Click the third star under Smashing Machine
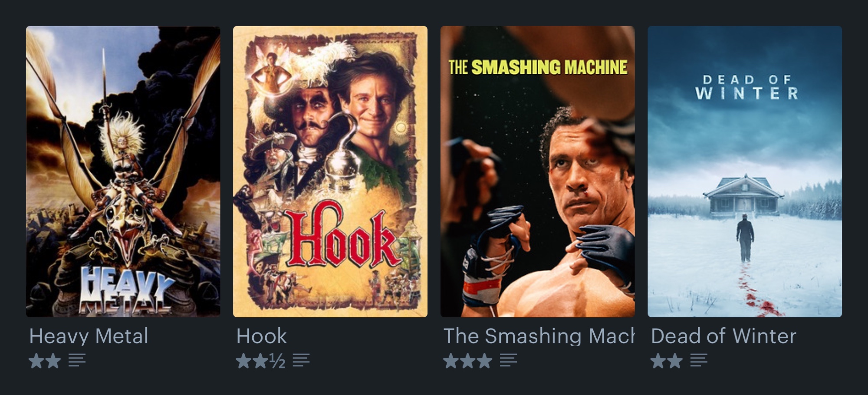 coord(484,361)
